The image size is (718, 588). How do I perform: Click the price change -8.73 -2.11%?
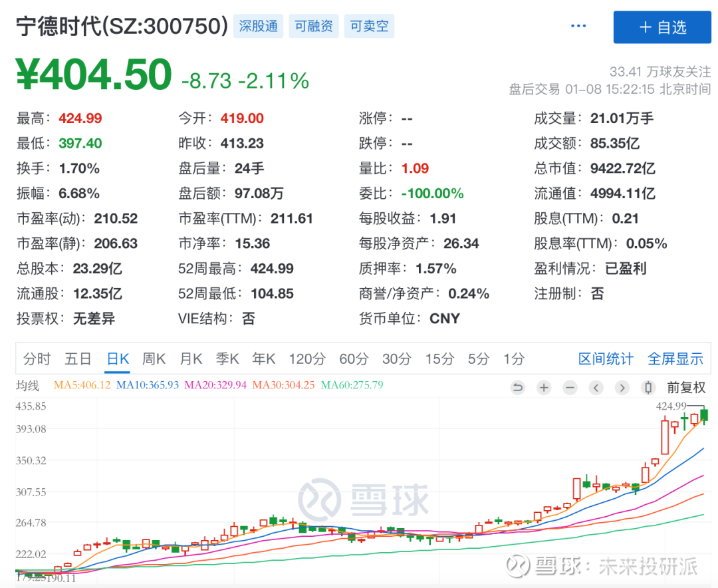[x=245, y=81]
